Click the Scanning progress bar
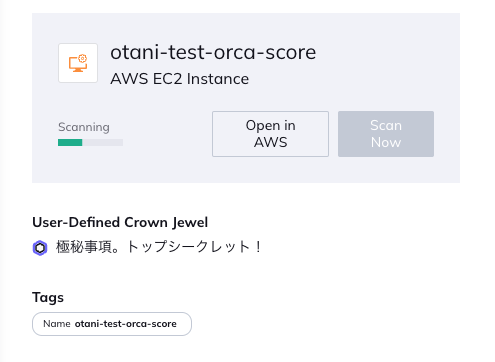 click(90, 143)
